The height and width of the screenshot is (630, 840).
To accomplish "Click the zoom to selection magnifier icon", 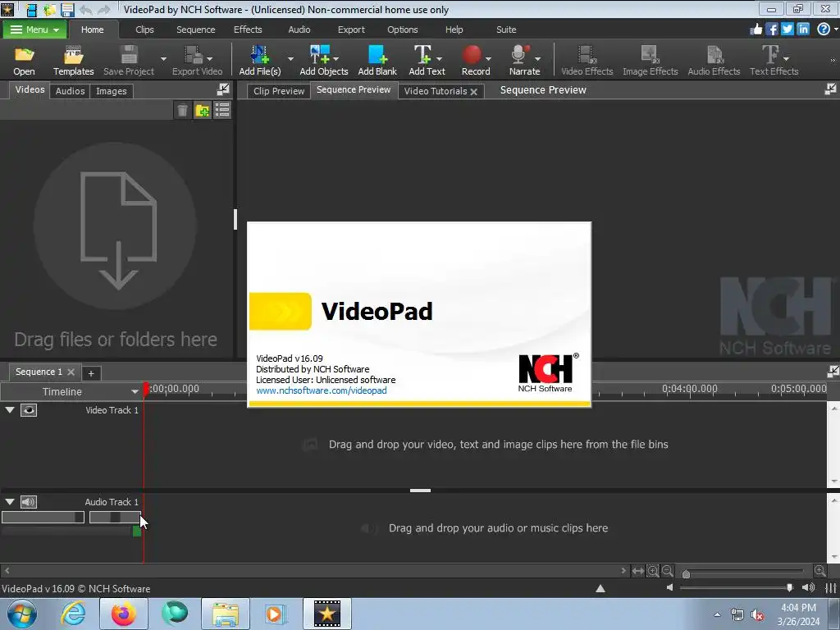I will pyautogui.click(x=652, y=571).
